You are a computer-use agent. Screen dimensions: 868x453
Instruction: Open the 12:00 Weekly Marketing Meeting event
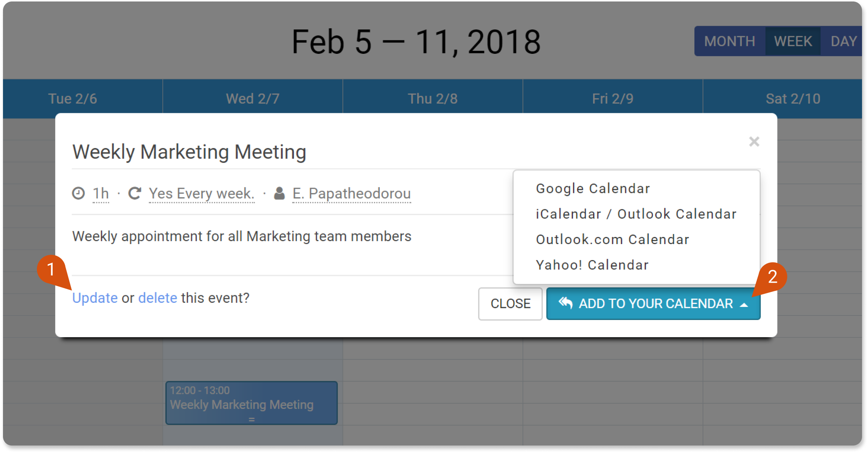click(251, 403)
